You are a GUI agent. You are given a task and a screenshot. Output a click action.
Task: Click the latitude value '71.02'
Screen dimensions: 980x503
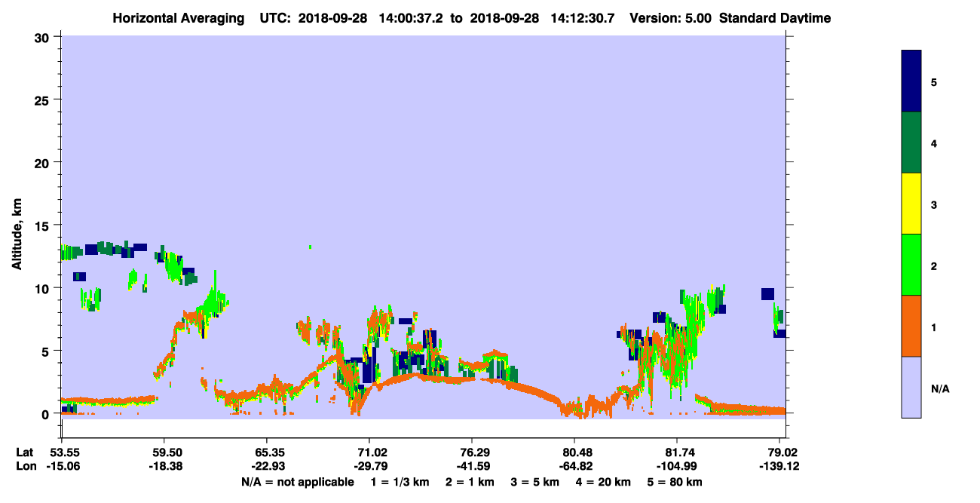pos(369,452)
